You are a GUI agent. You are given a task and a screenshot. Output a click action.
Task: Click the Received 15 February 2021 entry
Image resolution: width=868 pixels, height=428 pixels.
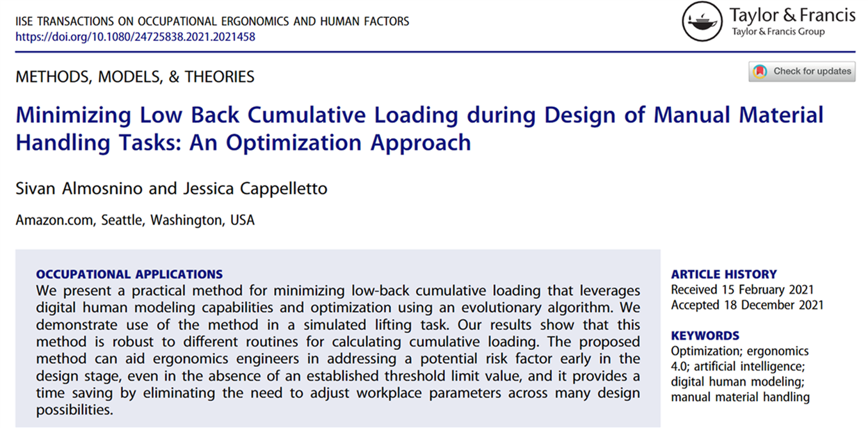(743, 290)
